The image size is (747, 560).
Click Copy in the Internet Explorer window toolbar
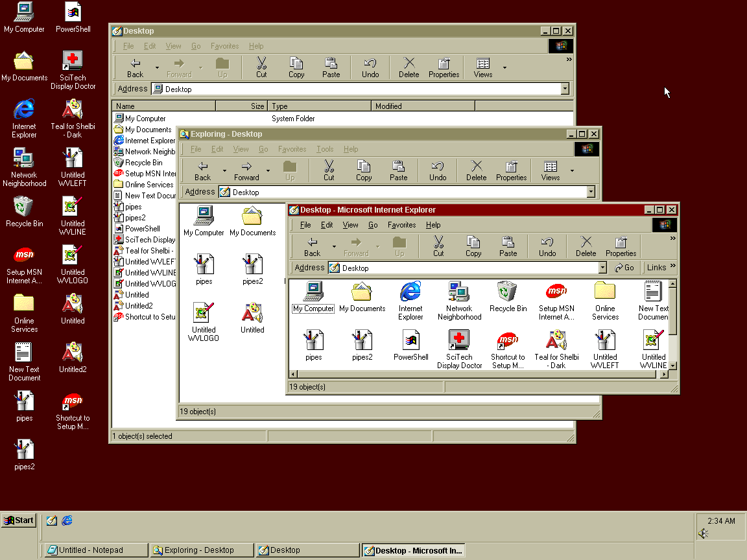pyautogui.click(x=473, y=247)
